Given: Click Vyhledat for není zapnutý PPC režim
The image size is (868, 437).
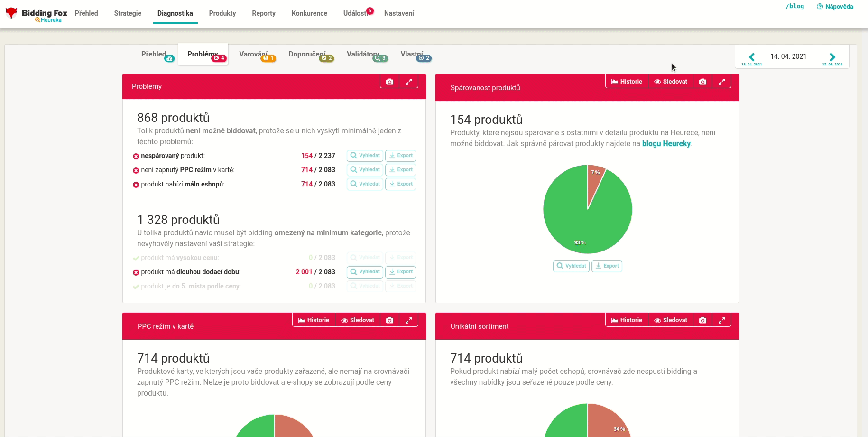Looking at the screenshot, I should [x=365, y=170].
